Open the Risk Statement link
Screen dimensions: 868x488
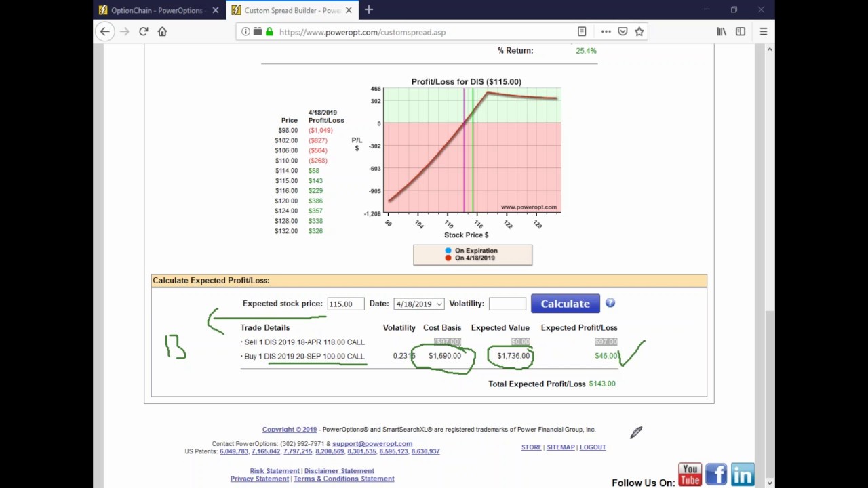click(275, 471)
